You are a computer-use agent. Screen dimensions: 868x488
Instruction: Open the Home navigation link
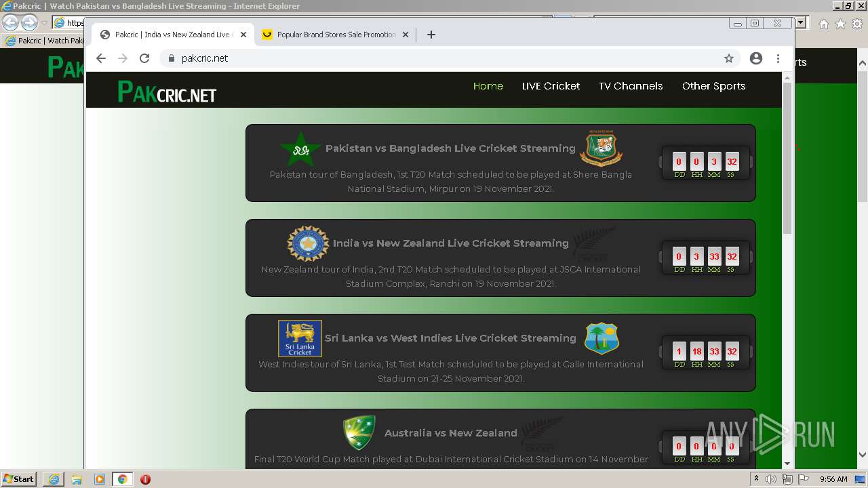[x=488, y=86]
